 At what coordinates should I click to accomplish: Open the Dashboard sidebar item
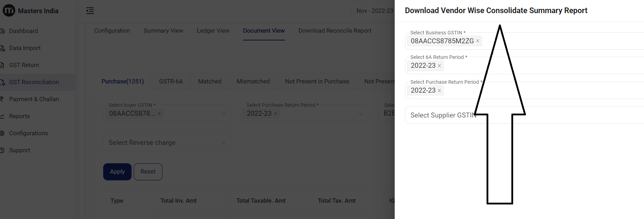pyautogui.click(x=23, y=31)
